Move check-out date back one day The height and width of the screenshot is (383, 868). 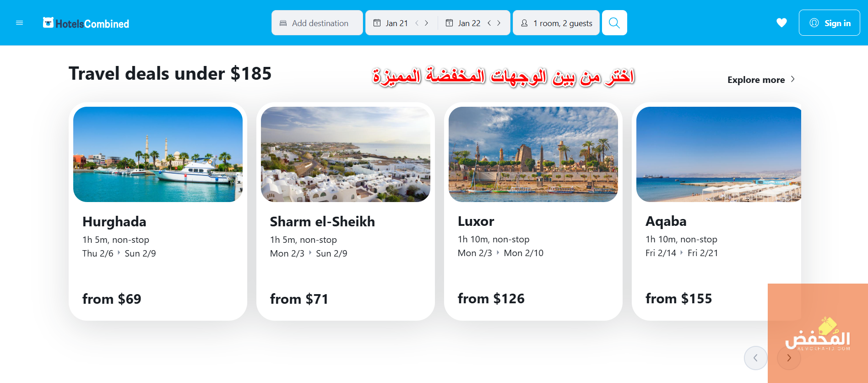click(489, 23)
